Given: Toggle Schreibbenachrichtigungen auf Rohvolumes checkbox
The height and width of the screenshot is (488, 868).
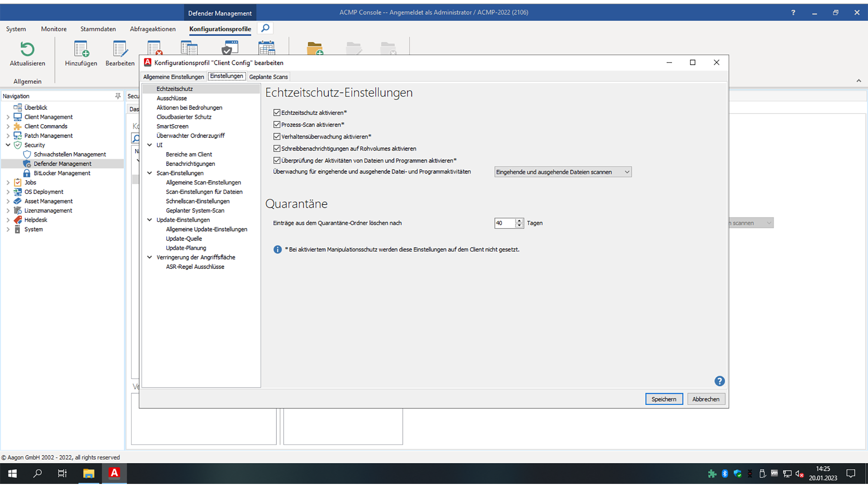Looking at the screenshot, I should pos(277,149).
